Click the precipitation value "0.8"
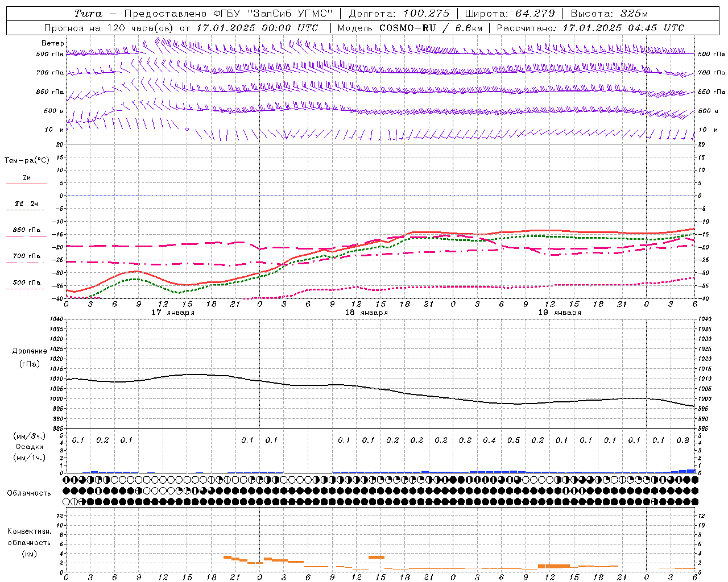Image resolution: width=728 pixels, height=582 pixels. (x=683, y=440)
